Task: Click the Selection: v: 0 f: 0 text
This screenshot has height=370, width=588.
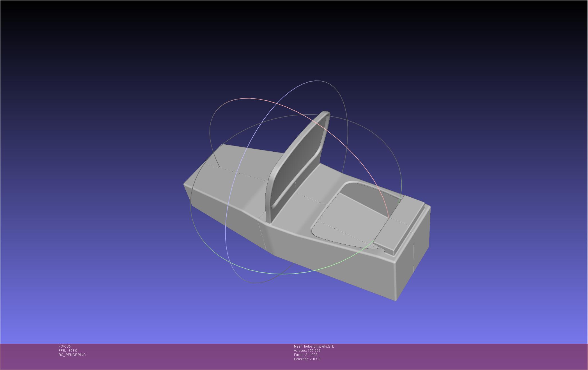Action: click(307, 359)
